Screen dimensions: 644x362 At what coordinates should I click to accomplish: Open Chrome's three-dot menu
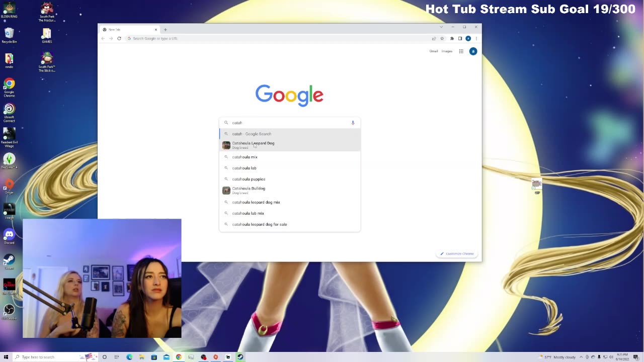[476, 38]
